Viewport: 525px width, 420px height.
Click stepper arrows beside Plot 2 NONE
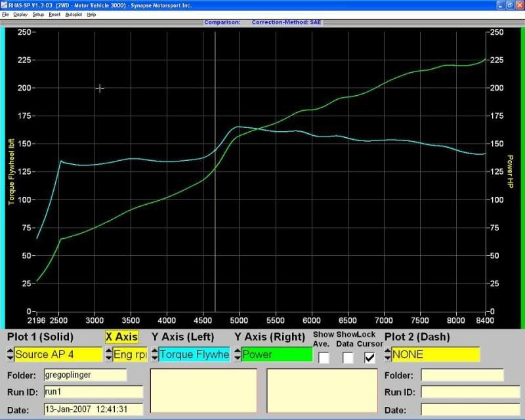coord(387,354)
